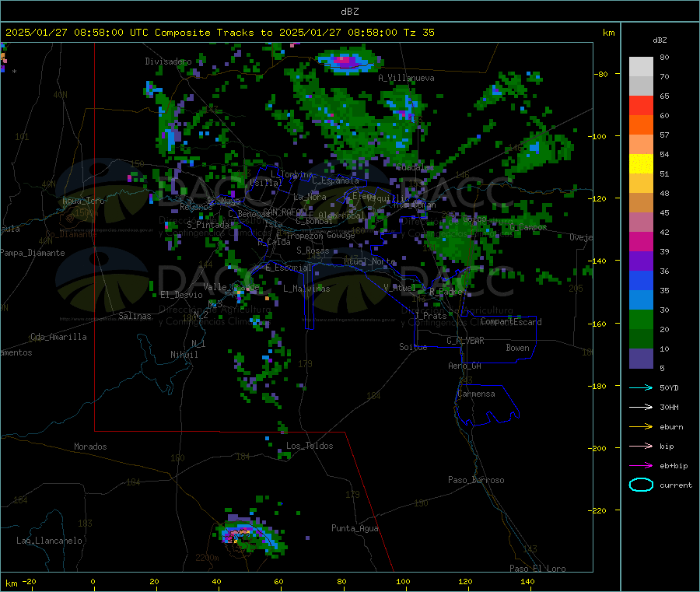Click the 60 dBZ red color swatch
Image resolution: width=700 pixels, height=592 pixels.
coord(641,105)
